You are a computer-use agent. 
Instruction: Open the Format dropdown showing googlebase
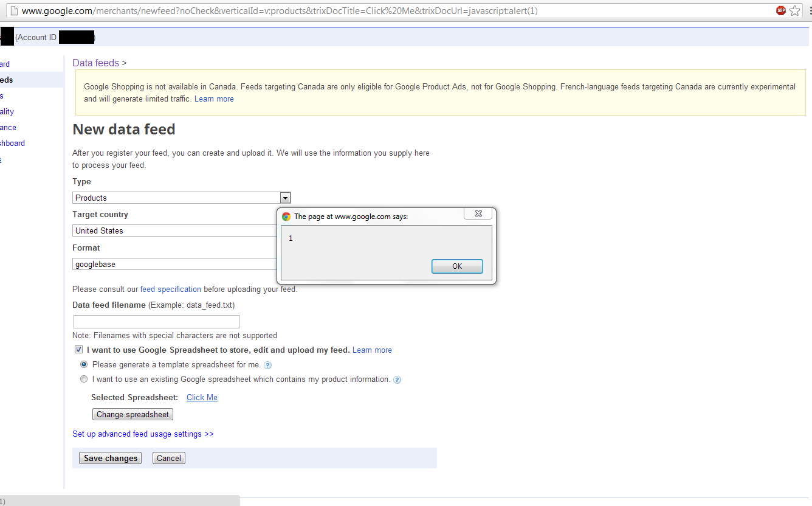coord(175,264)
